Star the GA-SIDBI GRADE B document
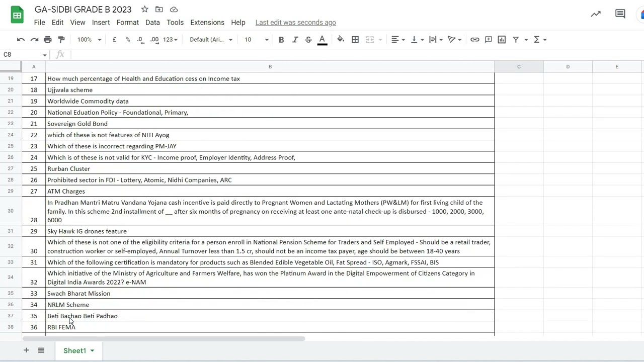Screen dimensions: 644x362 tap(145, 9)
